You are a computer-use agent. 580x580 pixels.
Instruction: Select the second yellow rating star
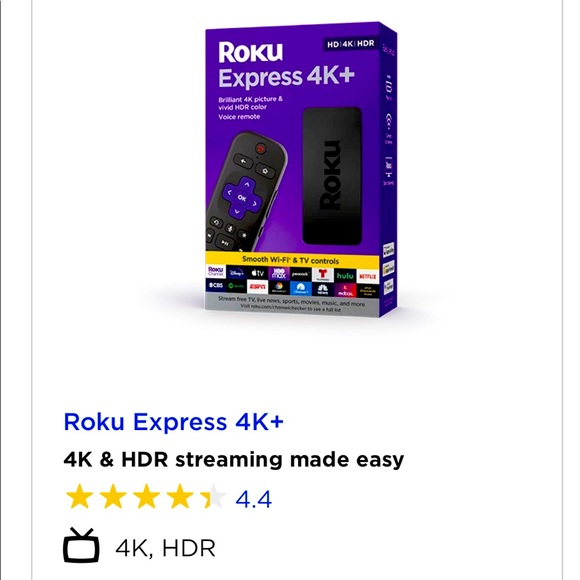coord(113,496)
